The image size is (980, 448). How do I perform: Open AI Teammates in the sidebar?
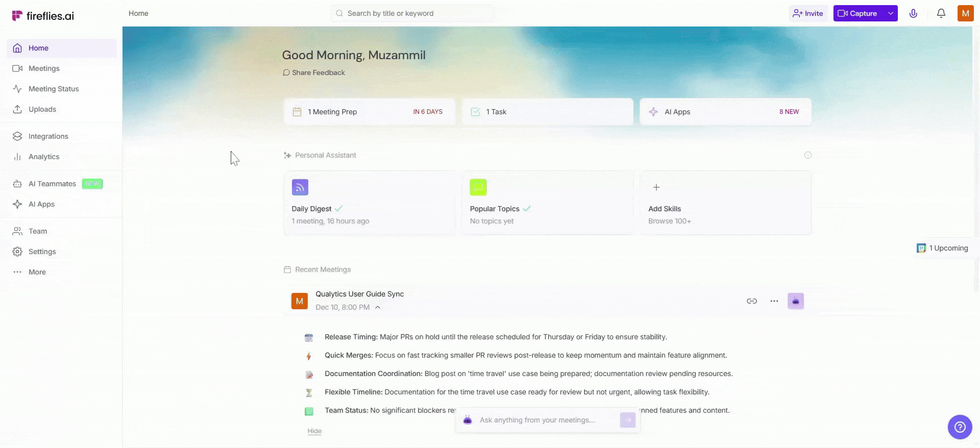(x=62, y=184)
